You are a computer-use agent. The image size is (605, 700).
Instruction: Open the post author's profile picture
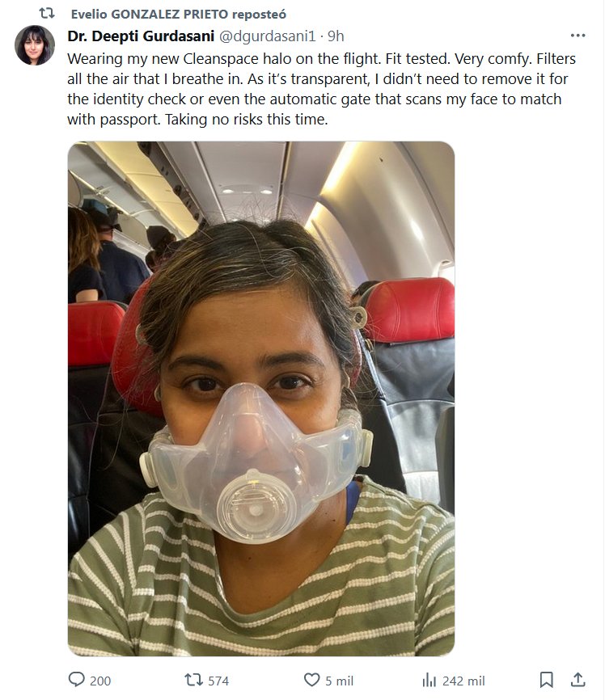[35, 45]
